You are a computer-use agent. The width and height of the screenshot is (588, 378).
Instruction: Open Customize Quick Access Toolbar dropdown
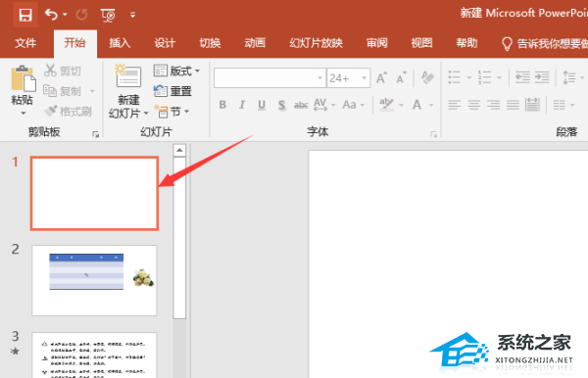(x=132, y=15)
